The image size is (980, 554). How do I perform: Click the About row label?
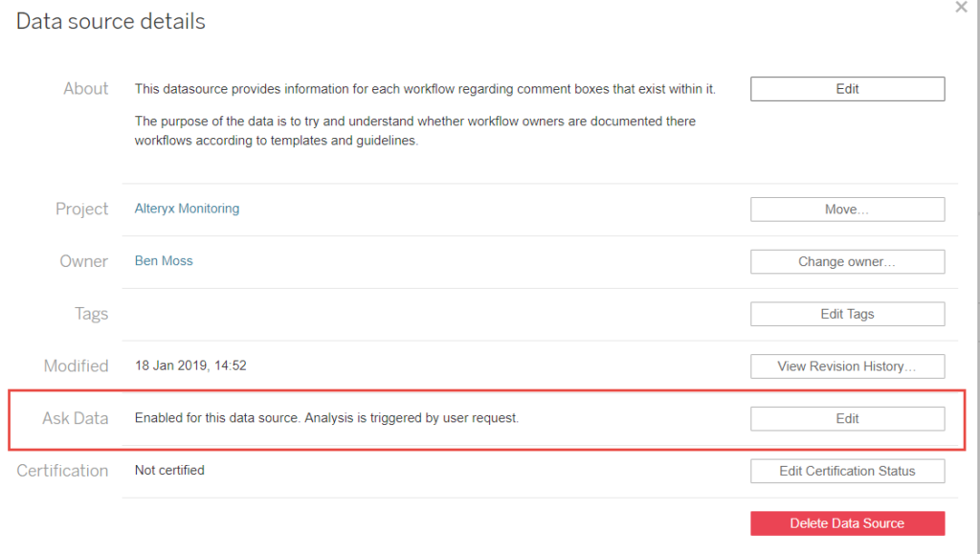(x=85, y=89)
